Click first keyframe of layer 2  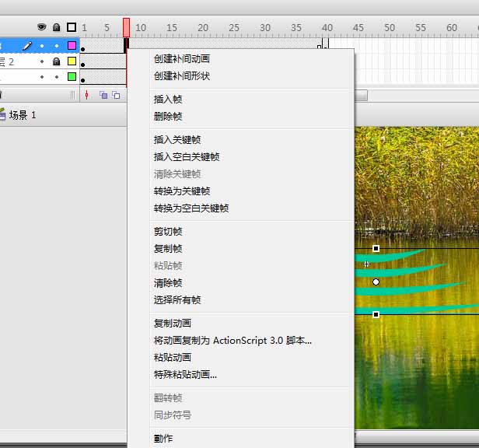pos(82,65)
